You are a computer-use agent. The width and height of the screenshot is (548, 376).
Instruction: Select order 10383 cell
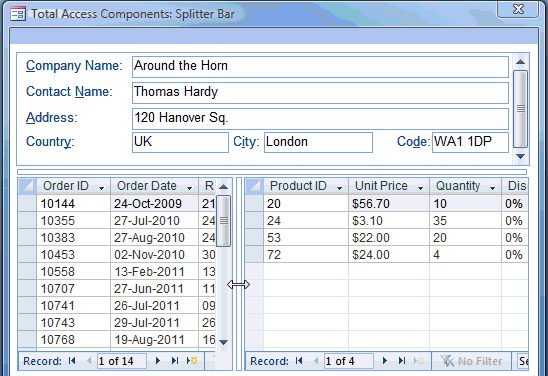click(x=73, y=238)
